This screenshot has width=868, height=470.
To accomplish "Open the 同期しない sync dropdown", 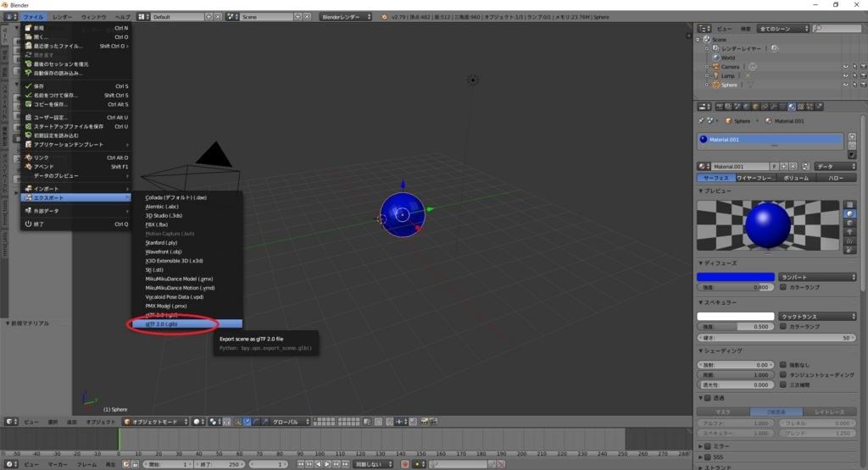I will pyautogui.click(x=373, y=464).
